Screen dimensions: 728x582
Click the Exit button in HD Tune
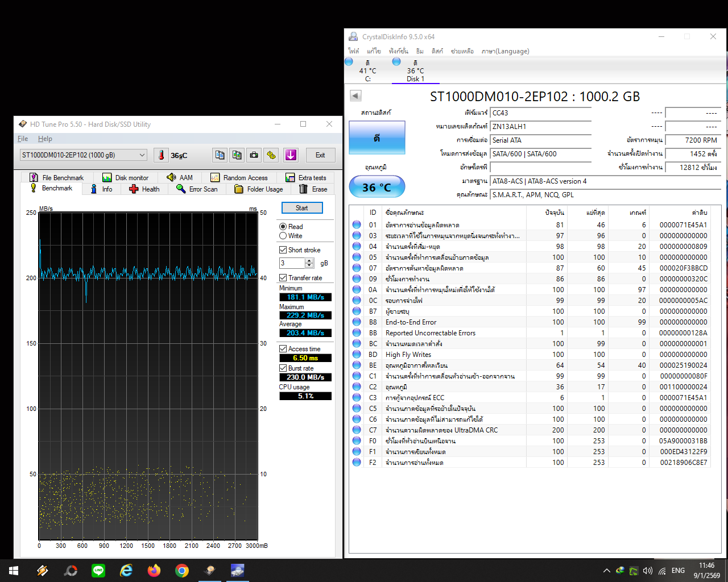(x=320, y=155)
